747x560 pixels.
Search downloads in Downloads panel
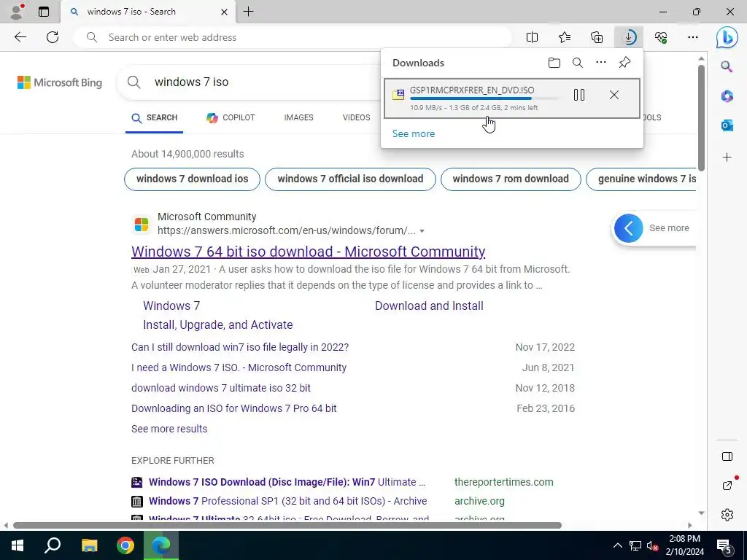[578, 63]
